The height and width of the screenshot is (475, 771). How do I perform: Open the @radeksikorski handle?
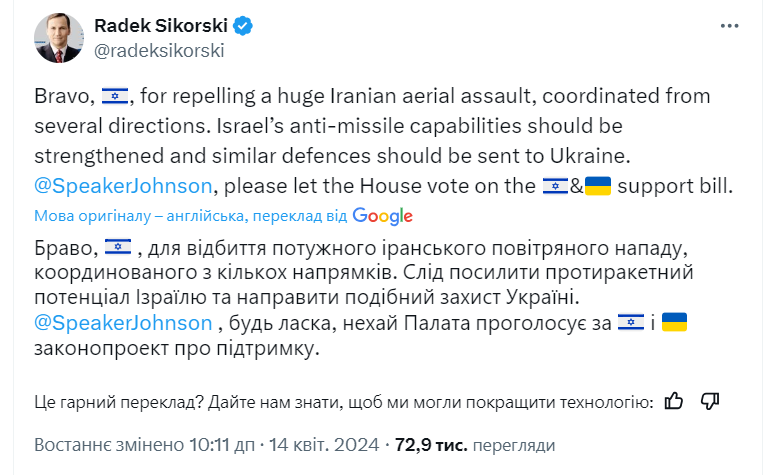coord(158,50)
